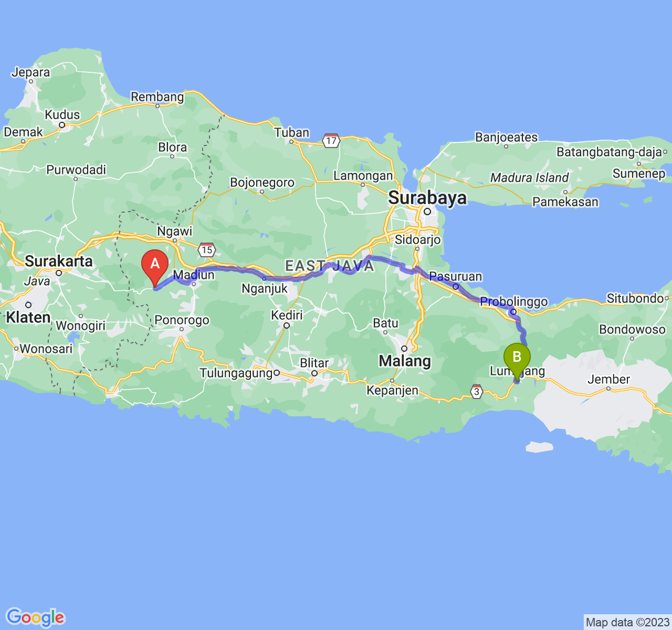
Task: Click the Purwodadi label
Action: click(76, 170)
